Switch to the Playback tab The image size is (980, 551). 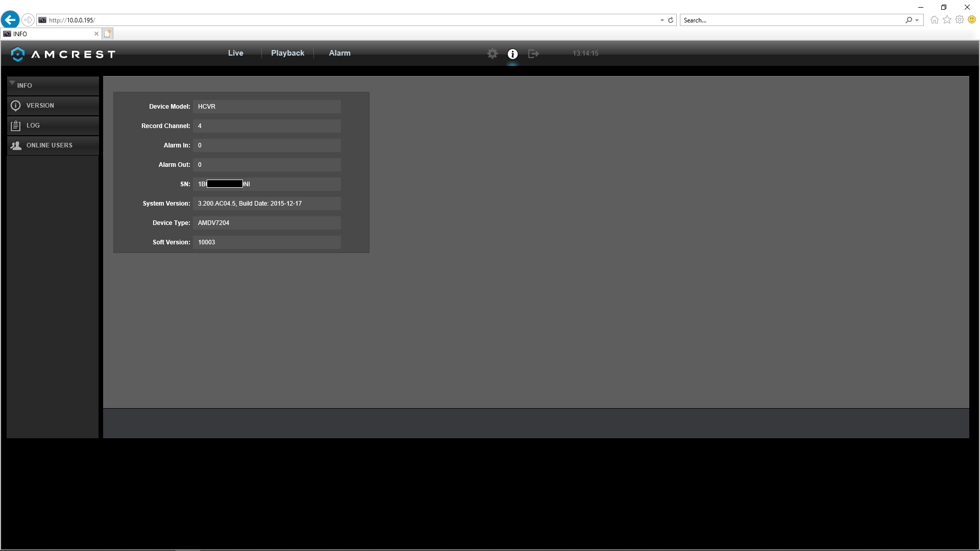tap(287, 53)
